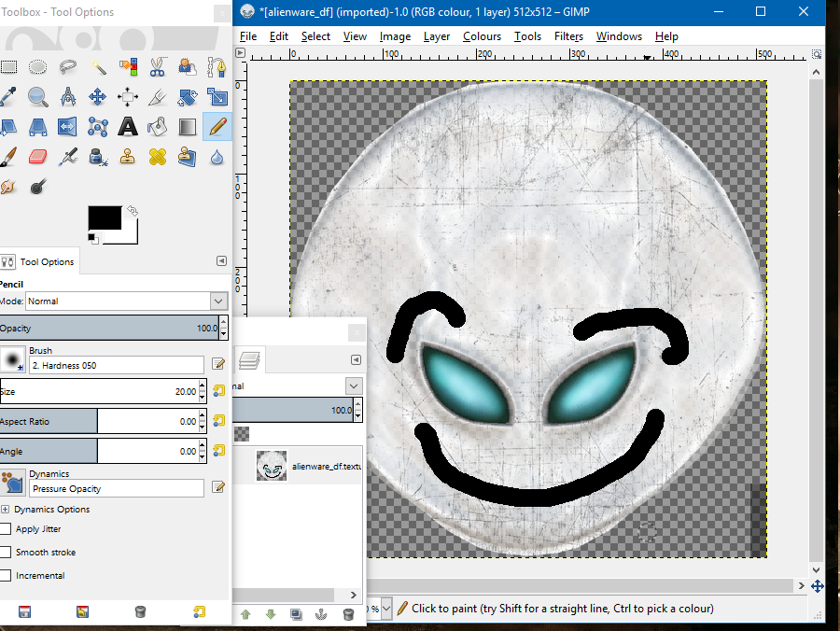This screenshot has height=631, width=840.
Task: Expand Dynamics Options section
Action: click(x=5, y=509)
